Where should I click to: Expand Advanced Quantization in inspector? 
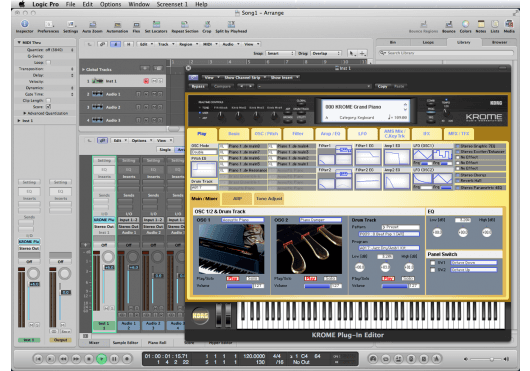pyautogui.click(x=25, y=113)
